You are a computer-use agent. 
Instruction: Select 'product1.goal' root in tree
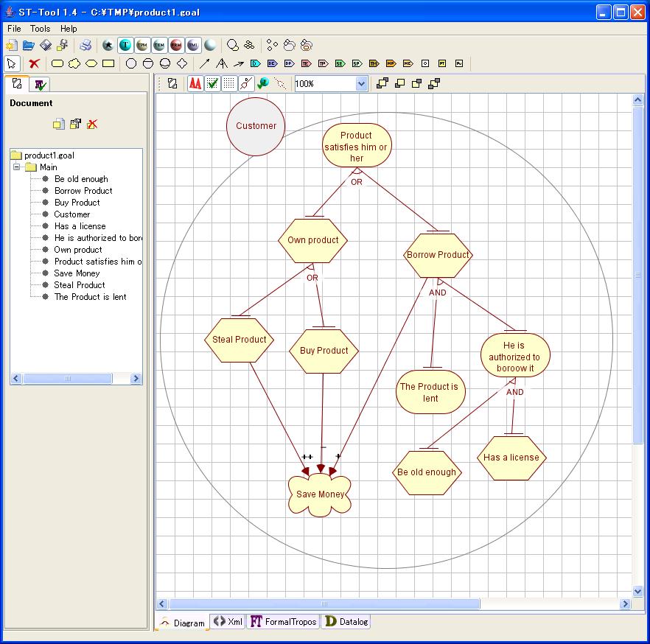[x=49, y=155]
